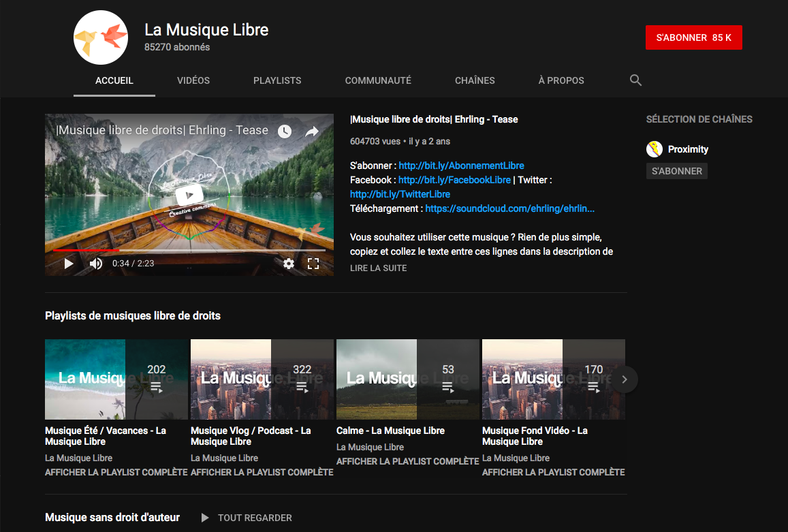Click the 0:34 / 2:23 time display

pos(133,264)
